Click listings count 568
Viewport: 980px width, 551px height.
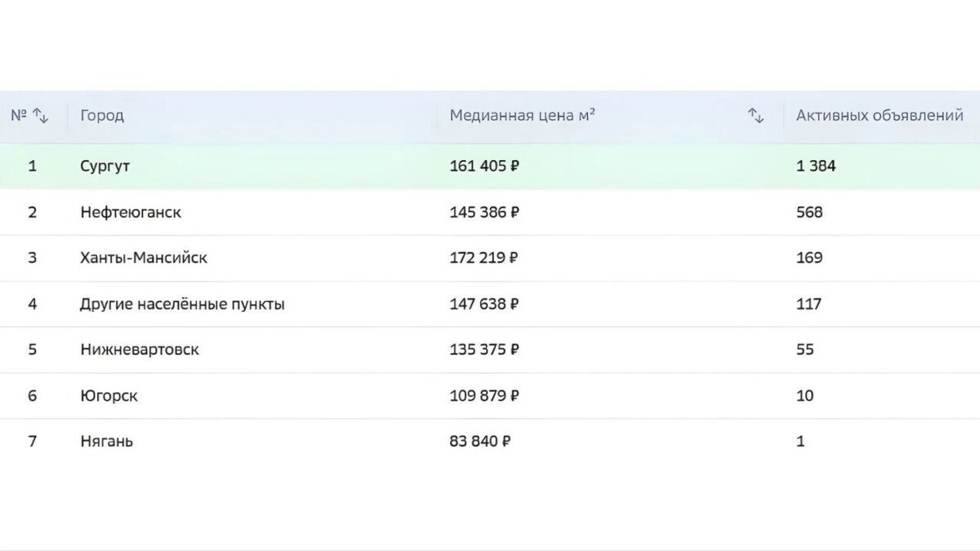click(809, 212)
